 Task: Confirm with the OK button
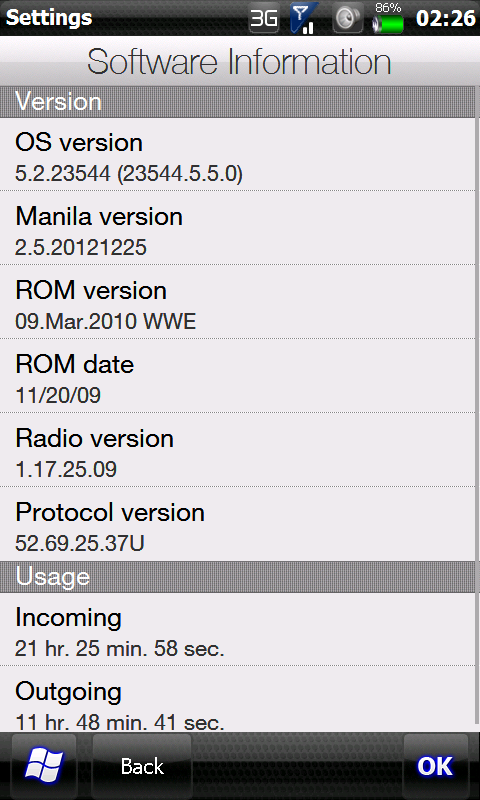click(x=435, y=766)
